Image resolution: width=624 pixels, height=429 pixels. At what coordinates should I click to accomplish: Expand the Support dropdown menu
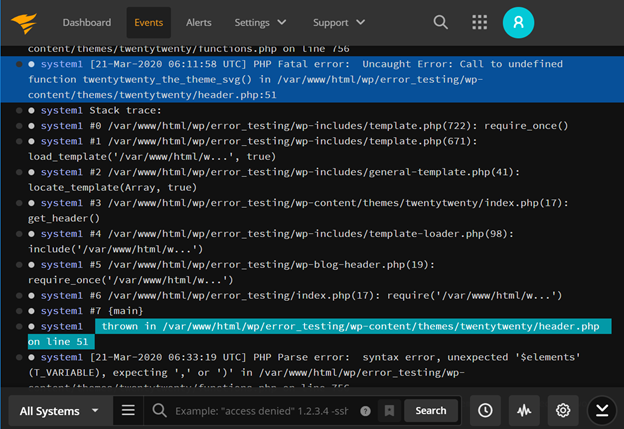tap(339, 22)
